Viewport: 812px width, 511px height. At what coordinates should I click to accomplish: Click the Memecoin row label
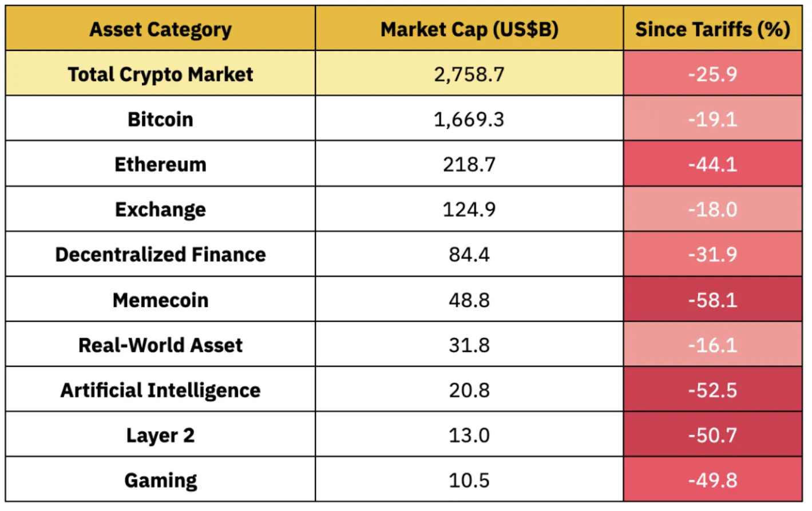(160, 300)
